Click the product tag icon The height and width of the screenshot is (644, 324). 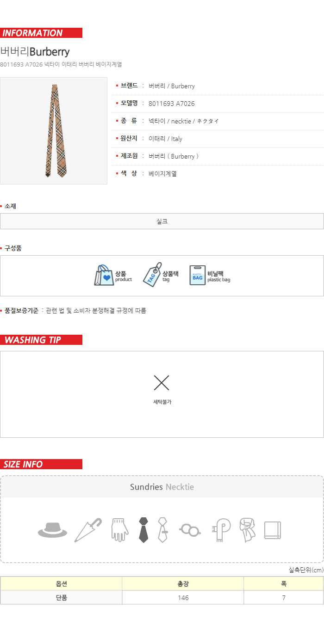click(x=152, y=276)
